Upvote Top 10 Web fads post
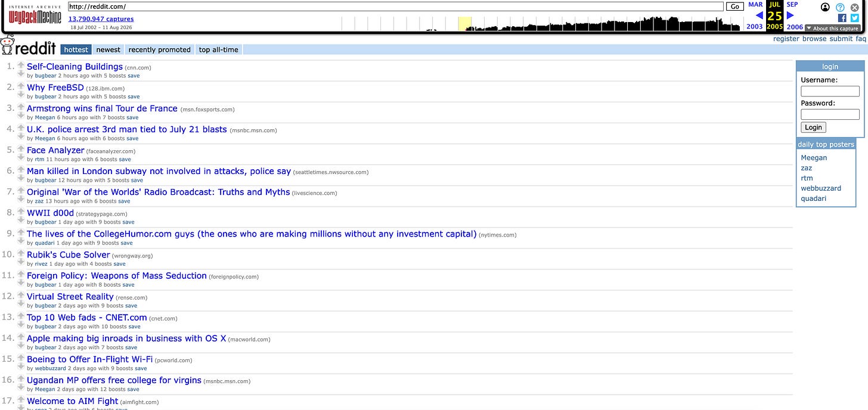The height and width of the screenshot is (410, 868). pos(21,315)
